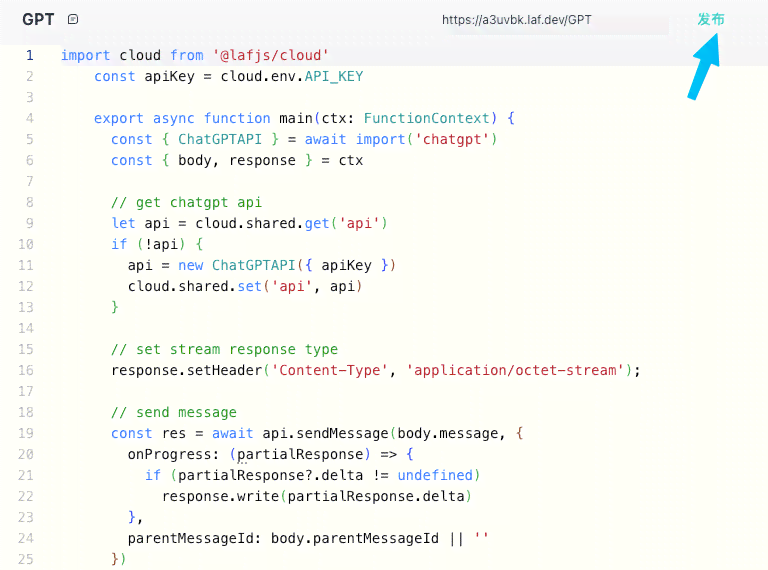768x570 pixels.
Task: Copy function icon next to GPT title
Action: point(73,20)
